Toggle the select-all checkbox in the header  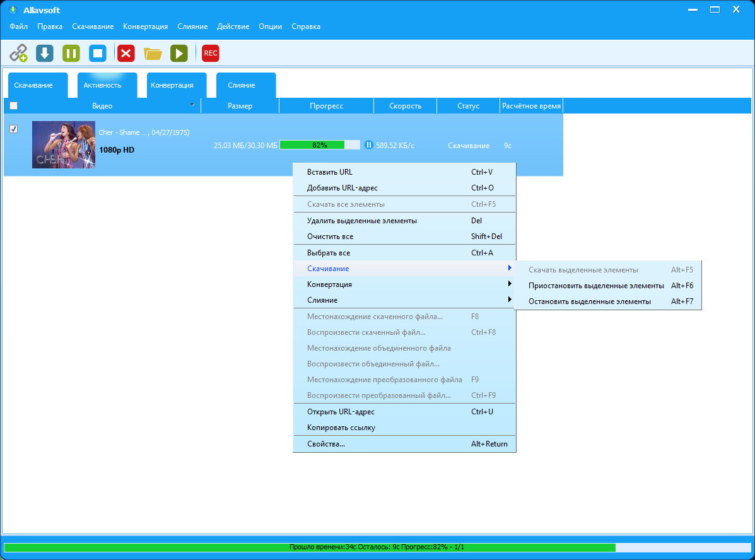[x=14, y=106]
